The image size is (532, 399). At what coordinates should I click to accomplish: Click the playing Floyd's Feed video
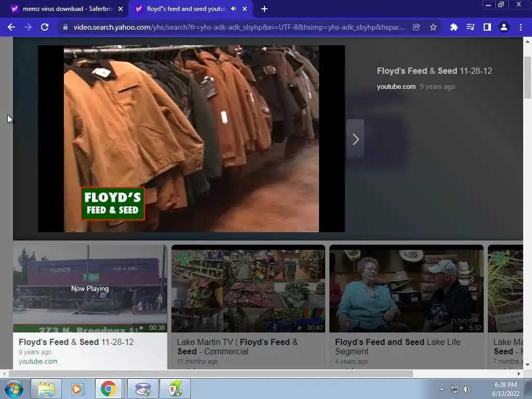tap(191, 139)
